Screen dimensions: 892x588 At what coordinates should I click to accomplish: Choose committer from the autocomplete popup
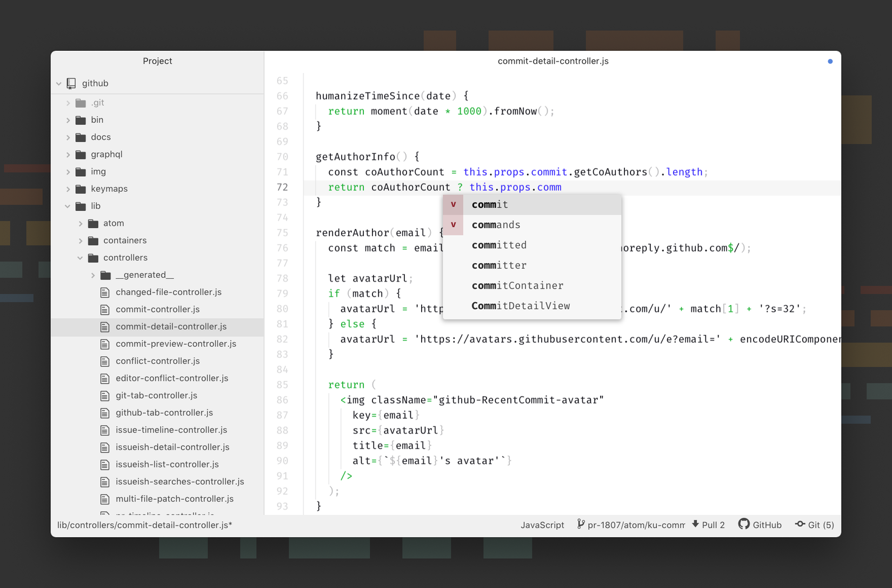[499, 265]
